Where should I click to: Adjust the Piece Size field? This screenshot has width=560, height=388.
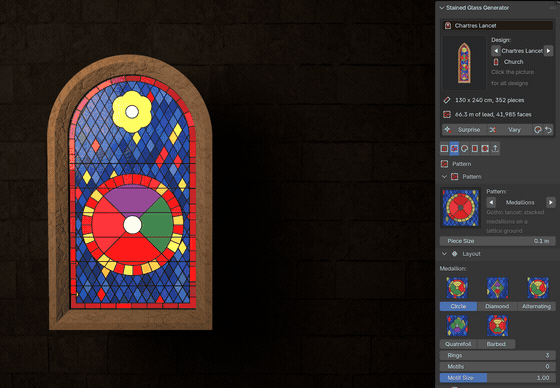pos(498,241)
